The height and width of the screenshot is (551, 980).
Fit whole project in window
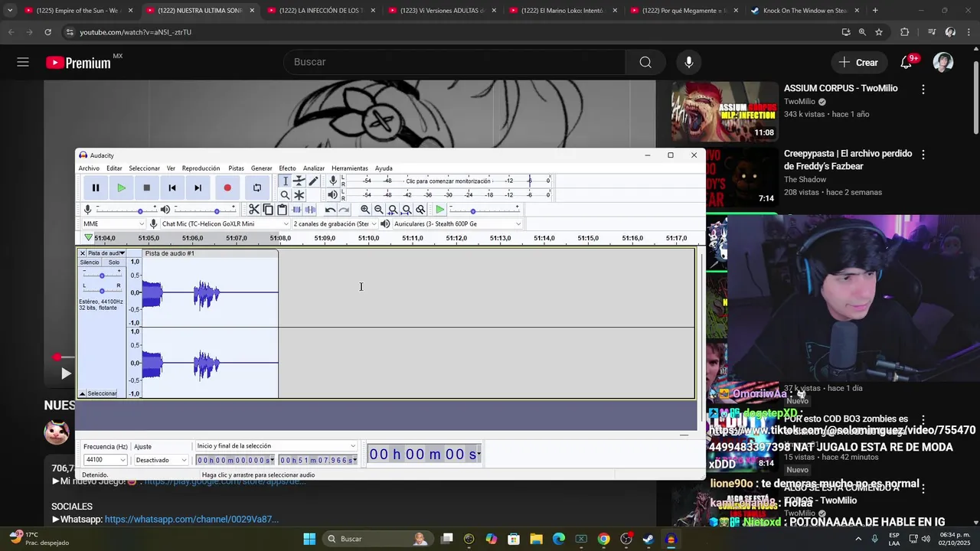pyautogui.click(x=407, y=210)
